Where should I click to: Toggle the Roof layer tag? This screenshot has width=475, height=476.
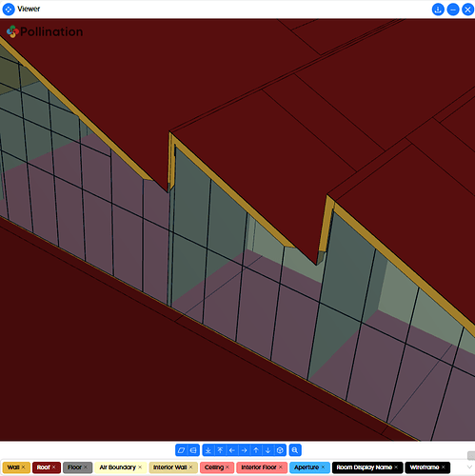[x=44, y=467]
